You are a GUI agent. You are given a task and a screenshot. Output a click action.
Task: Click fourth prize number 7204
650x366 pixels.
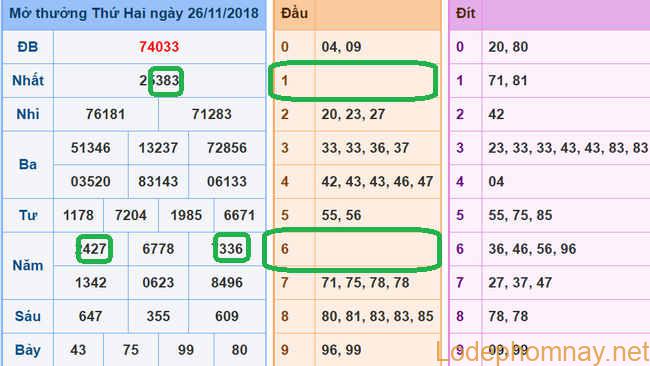[131, 216]
